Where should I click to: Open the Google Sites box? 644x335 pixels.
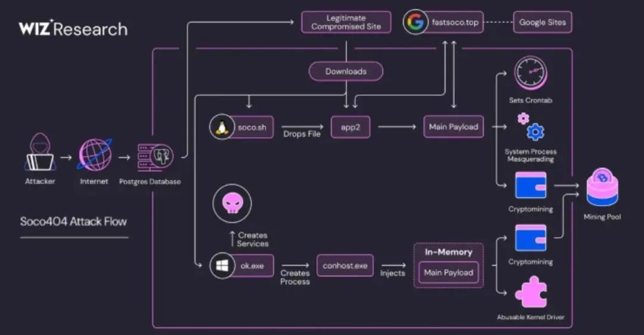[x=542, y=23]
